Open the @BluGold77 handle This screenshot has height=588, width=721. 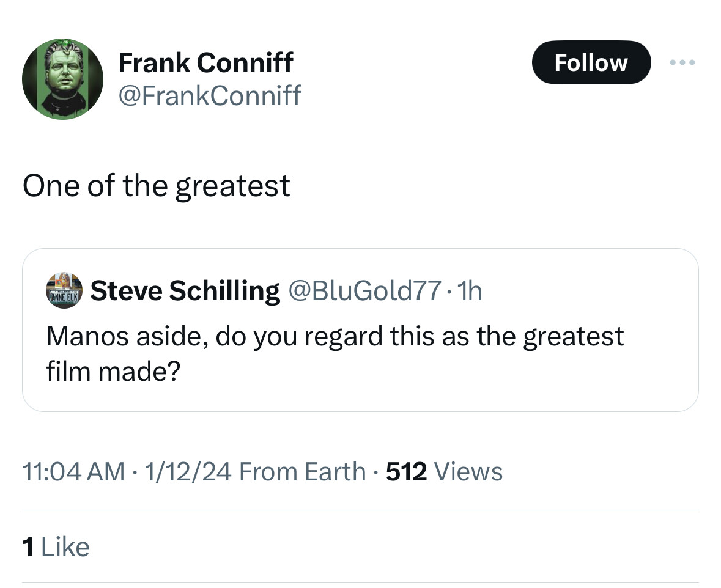(363, 292)
